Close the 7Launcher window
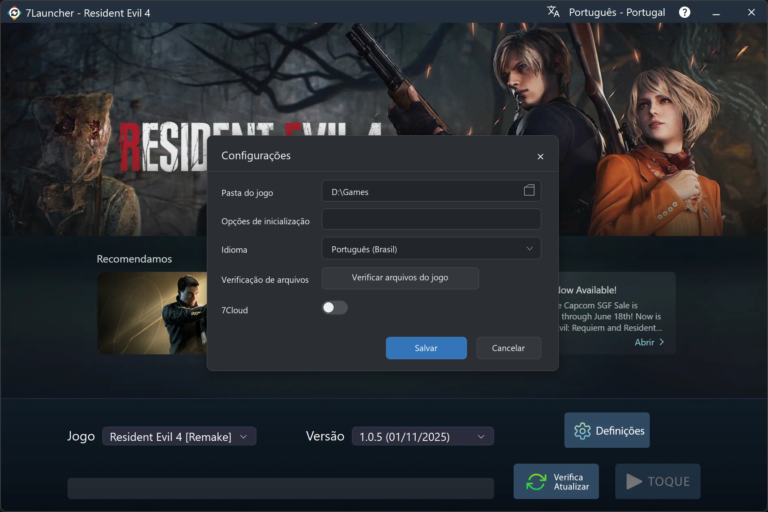 coord(751,12)
